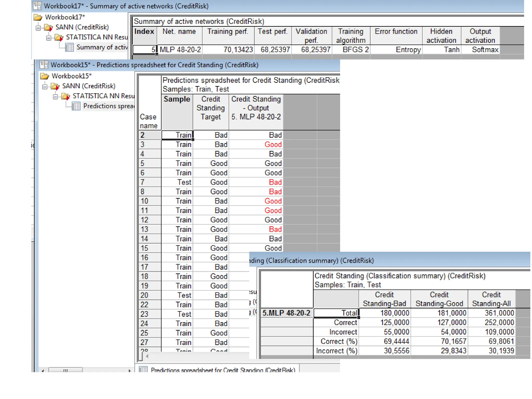Click SANN (CreditRisk) folder icon in Workbook15
The width and height of the screenshot is (532, 399).
[x=55, y=86]
